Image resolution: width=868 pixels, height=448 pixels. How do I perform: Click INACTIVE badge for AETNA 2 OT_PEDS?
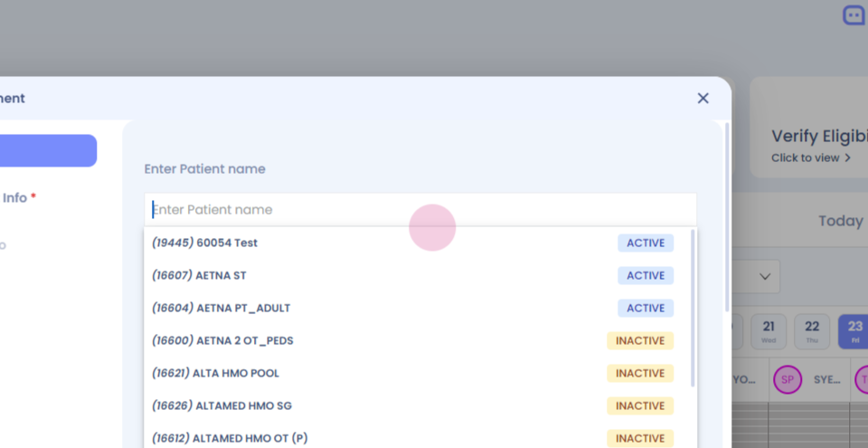coord(640,340)
